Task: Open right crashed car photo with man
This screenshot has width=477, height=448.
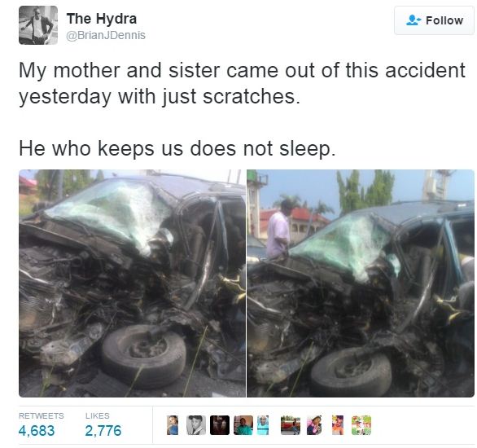Action: tap(361, 283)
